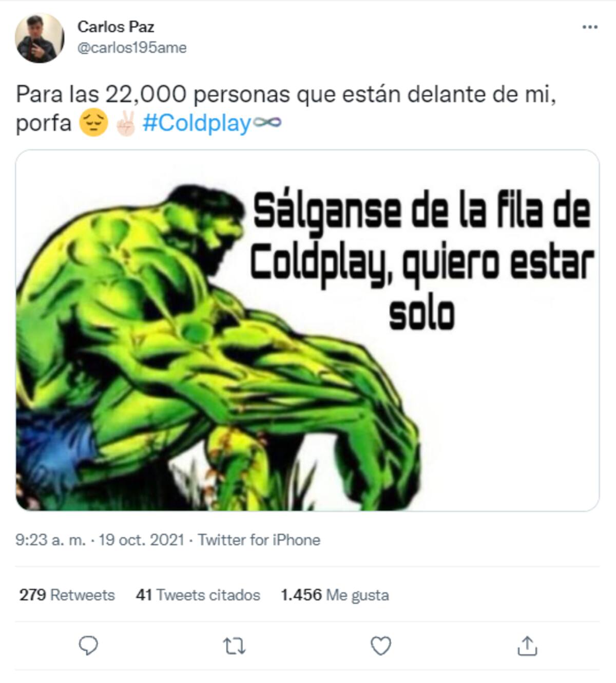The width and height of the screenshot is (616, 683).
Task: Open the @carlos195ame handle link
Action: coord(132,48)
